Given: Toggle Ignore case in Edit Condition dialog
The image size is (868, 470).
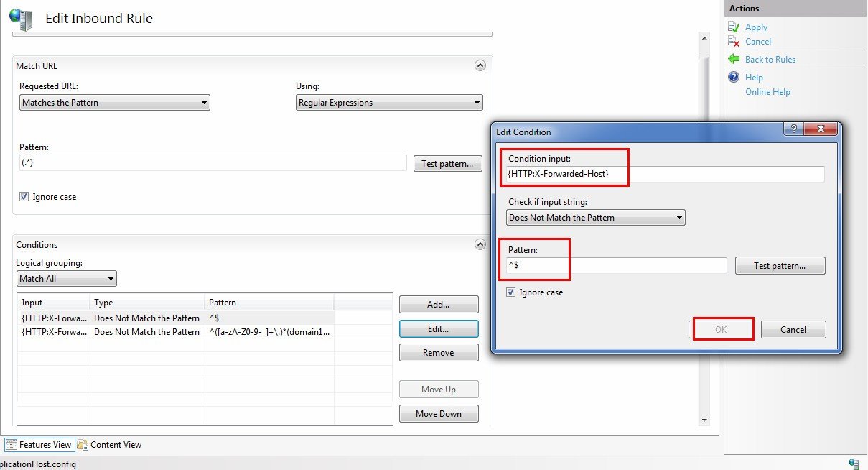Looking at the screenshot, I should point(510,292).
